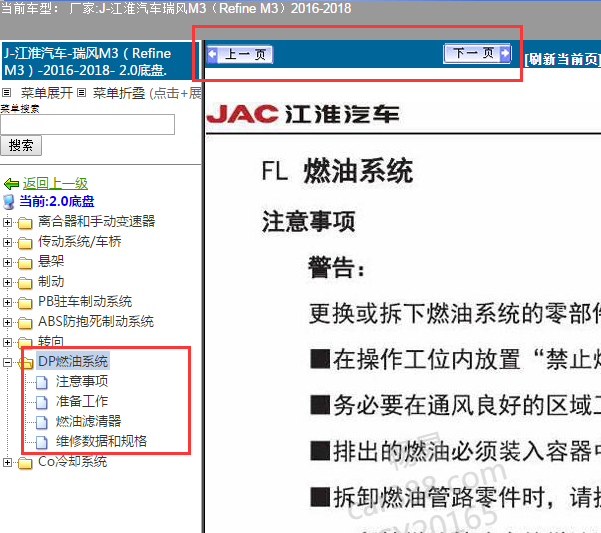Click the FL 燃油系统 heading

pos(337,171)
